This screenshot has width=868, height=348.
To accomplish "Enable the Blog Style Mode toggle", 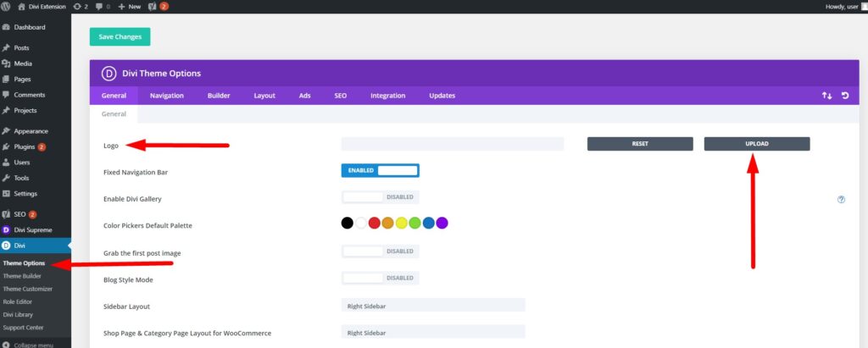I will (381, 278).
